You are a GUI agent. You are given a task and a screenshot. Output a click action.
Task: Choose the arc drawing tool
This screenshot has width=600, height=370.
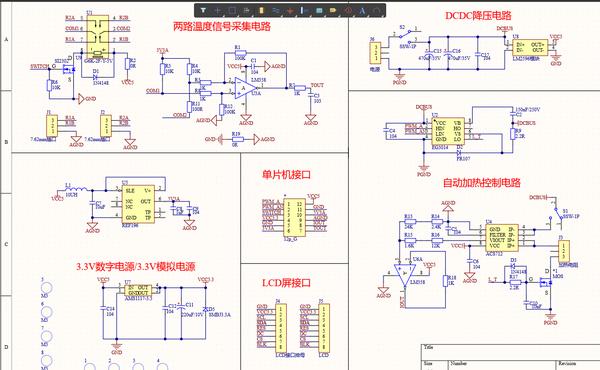click(377, 11)
